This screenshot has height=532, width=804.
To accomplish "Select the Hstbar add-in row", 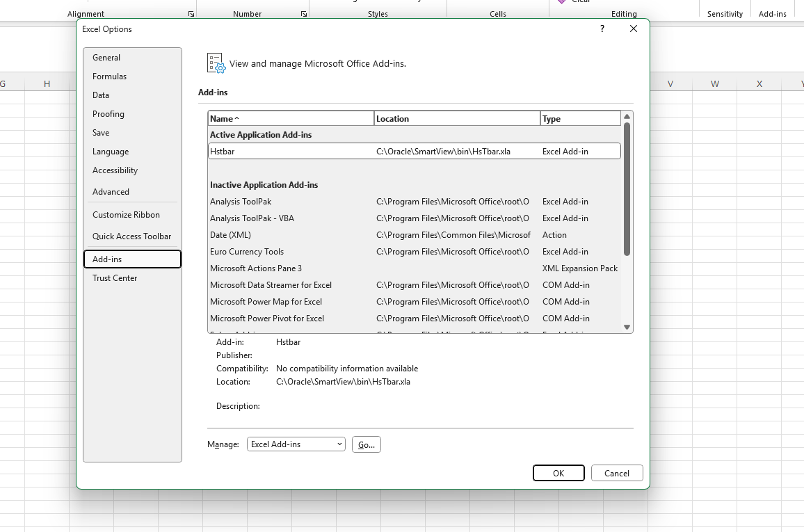I will [x=415, y=151].
